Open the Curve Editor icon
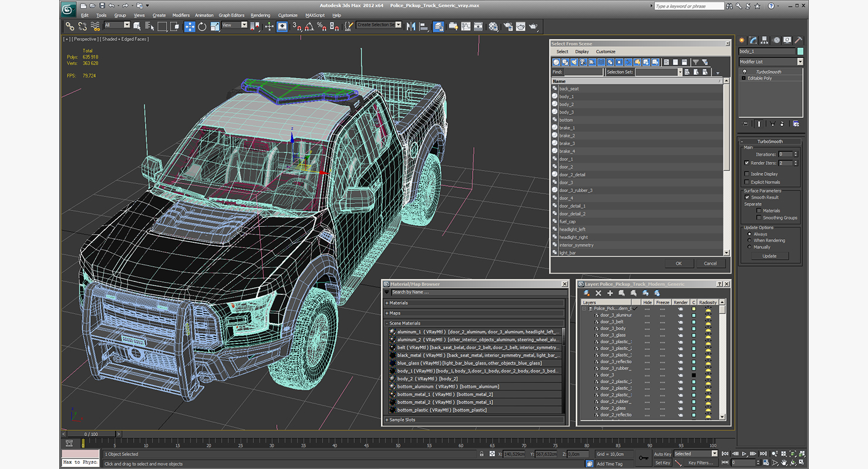 466,26
